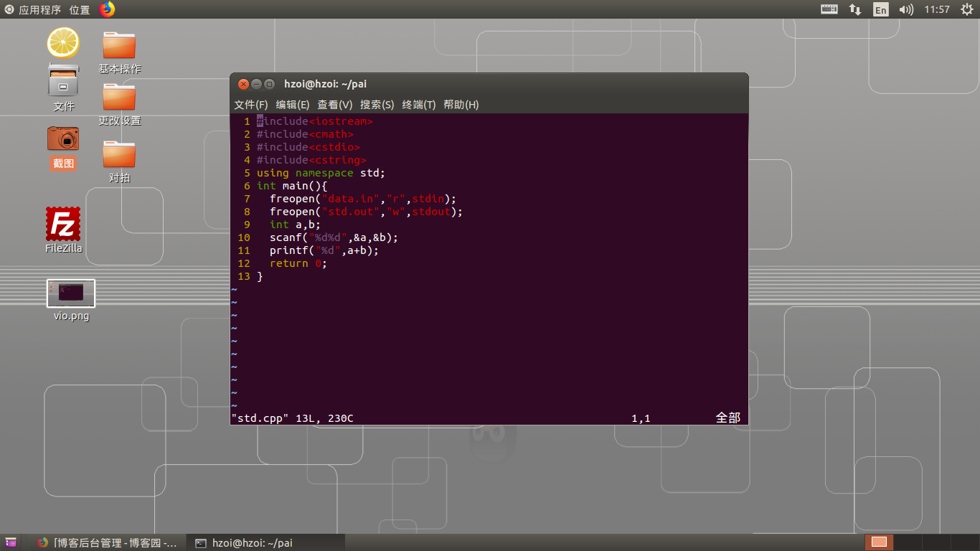Switch to the 博客后台管理 Firefox taskbar window
This screenshot has height=551, width=980.
click(x=108, y=543)
